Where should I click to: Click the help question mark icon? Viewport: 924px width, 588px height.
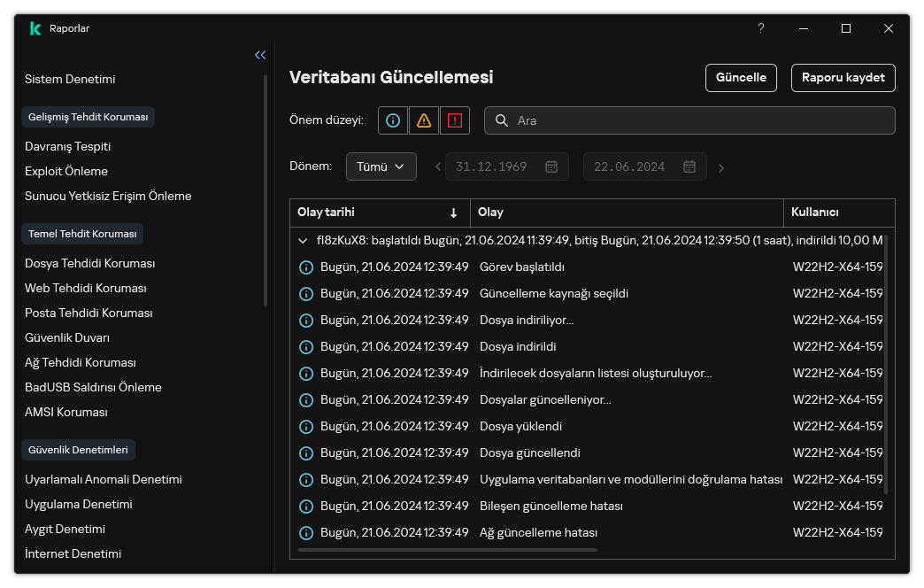[x=760, y=28]
